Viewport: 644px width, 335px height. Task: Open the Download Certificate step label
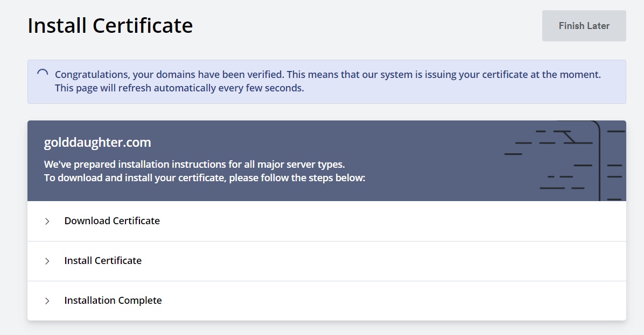pos(112,221)
